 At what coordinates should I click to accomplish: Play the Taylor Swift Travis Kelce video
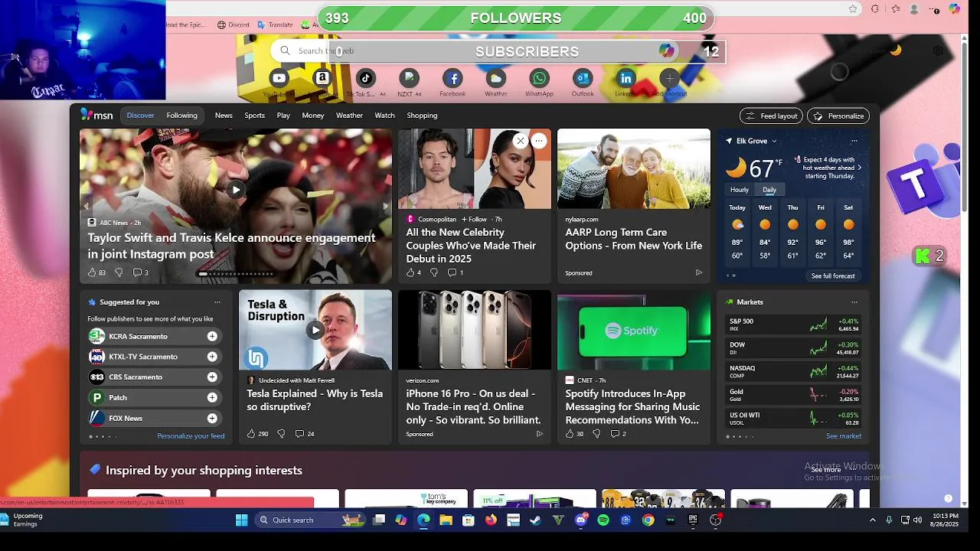tap(236, 190)
